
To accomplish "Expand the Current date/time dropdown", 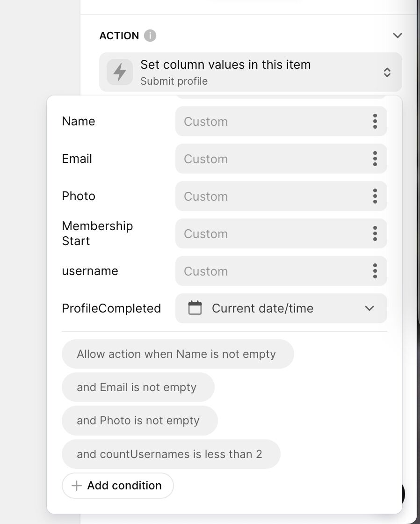I will (369, 308).
